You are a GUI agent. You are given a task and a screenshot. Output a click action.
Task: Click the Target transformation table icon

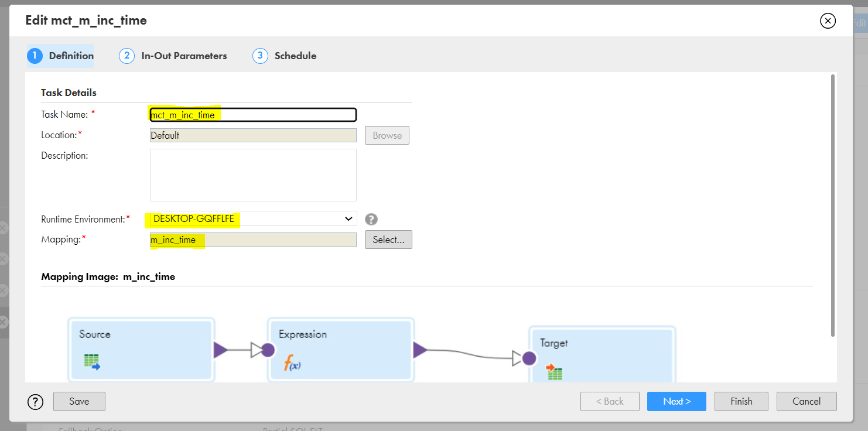point(554,371)
